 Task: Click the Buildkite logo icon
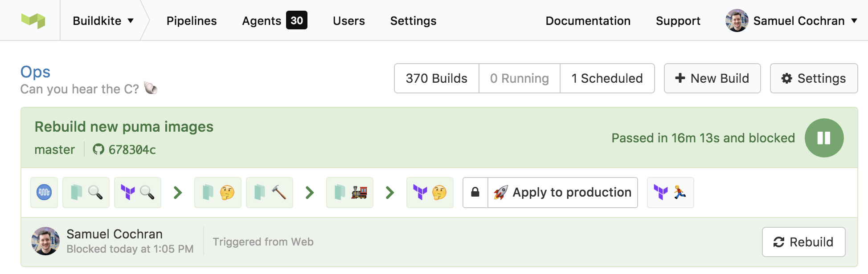pos(33,20)
